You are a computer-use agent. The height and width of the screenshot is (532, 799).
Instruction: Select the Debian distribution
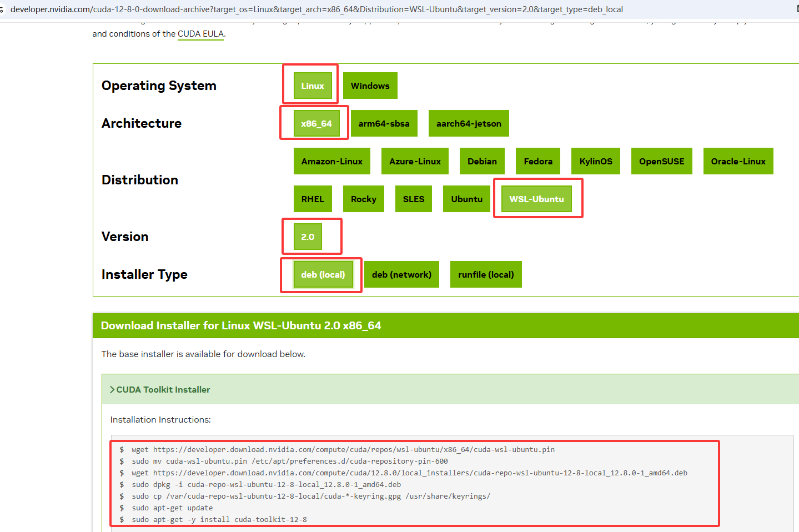[x=482, y=161]
